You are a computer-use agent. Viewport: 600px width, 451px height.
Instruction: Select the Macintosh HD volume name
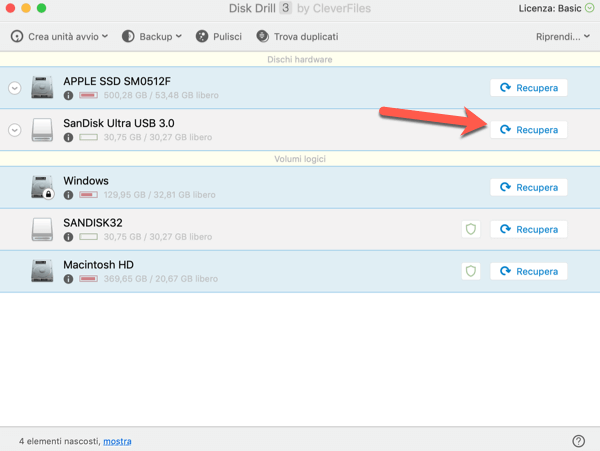click(99, 265)
